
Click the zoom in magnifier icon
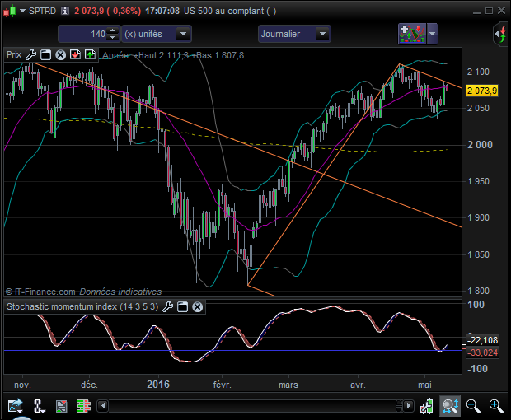point(496,406)
